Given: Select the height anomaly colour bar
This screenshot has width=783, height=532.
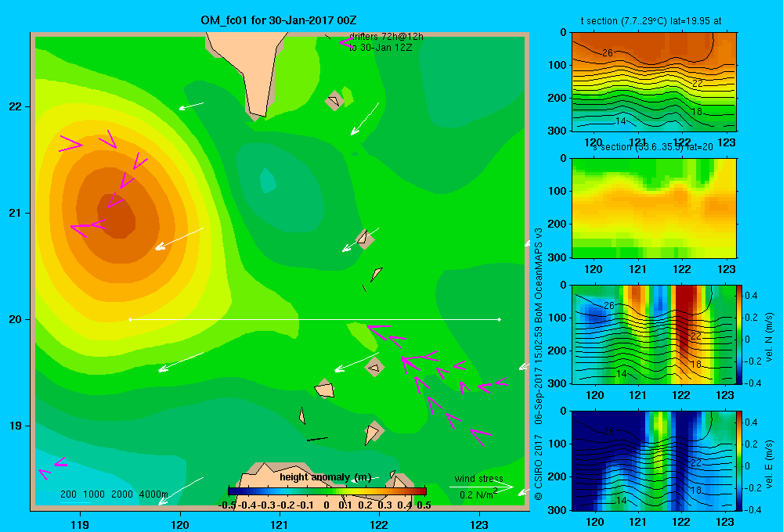Looking at the screenshot, I should pyautogui.click(x=327, y=491).
